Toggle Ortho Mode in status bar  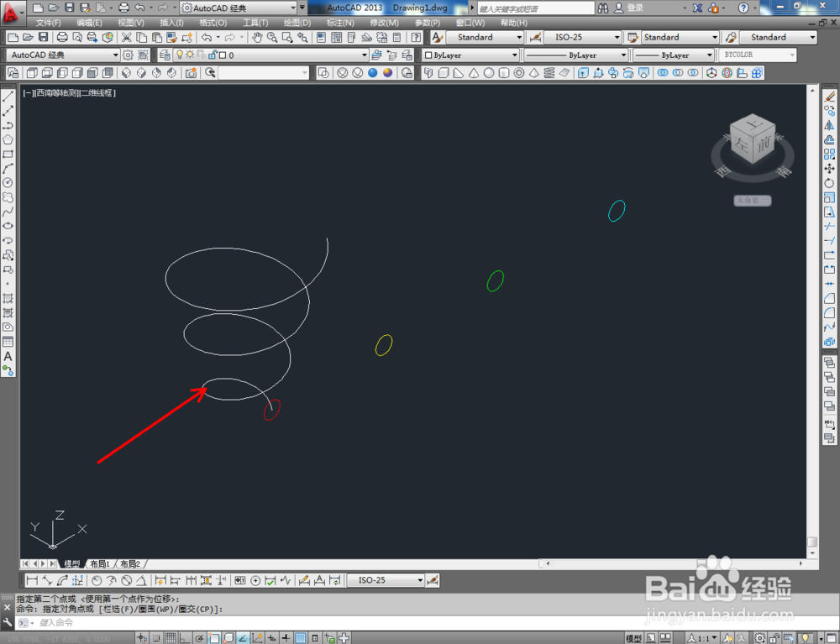(185, 638)
